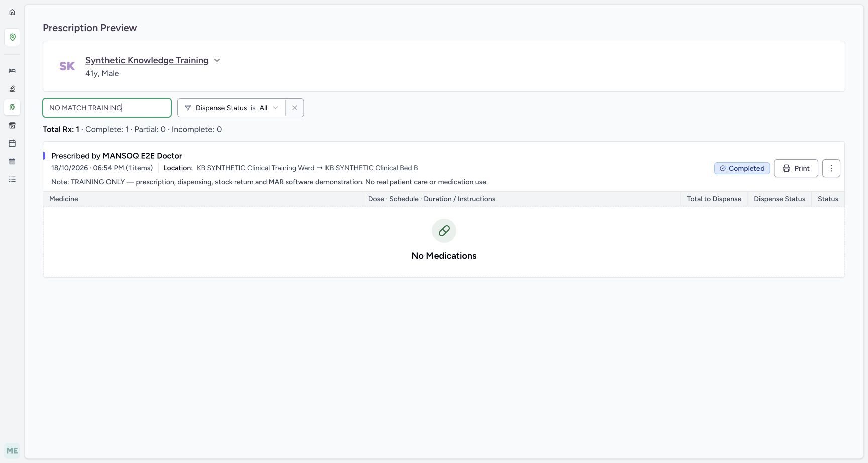
Task: Expand patient details chevron beside name
Action: (217, 60)
